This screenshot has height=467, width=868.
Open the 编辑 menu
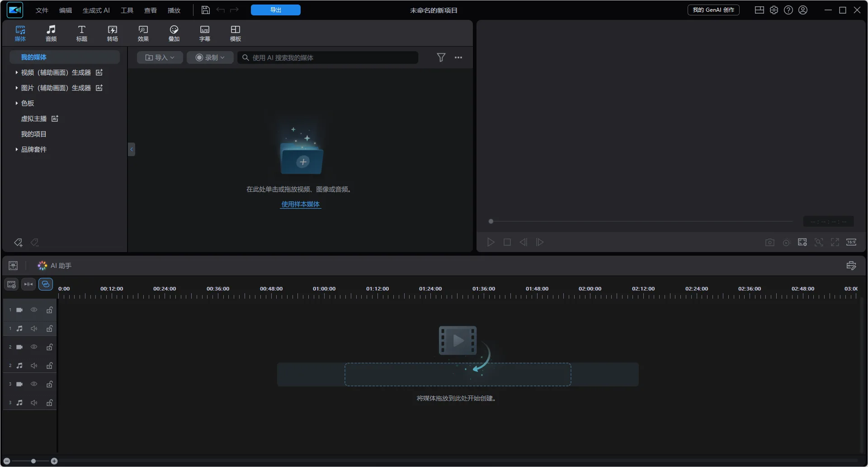(x=66, y=10)
